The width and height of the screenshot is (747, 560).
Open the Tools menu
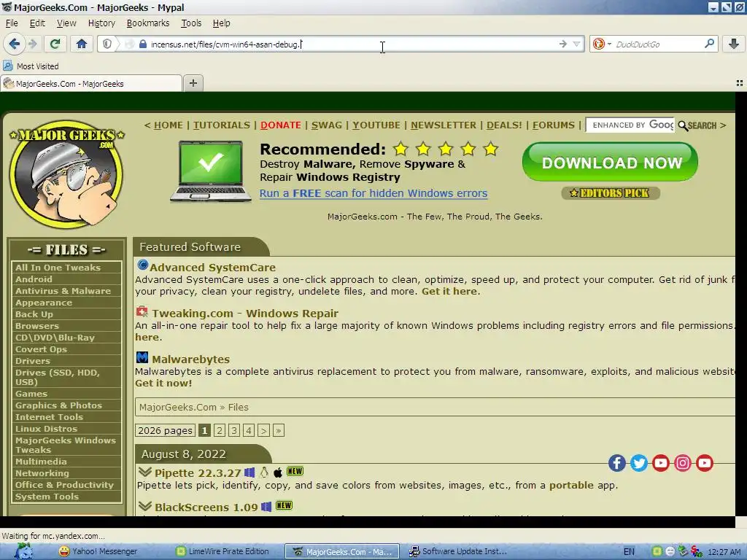click(x=191, y=23)
